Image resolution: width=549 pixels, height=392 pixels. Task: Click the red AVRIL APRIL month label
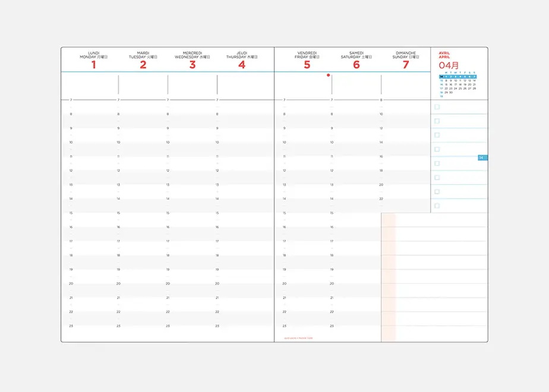coord(444,55)
